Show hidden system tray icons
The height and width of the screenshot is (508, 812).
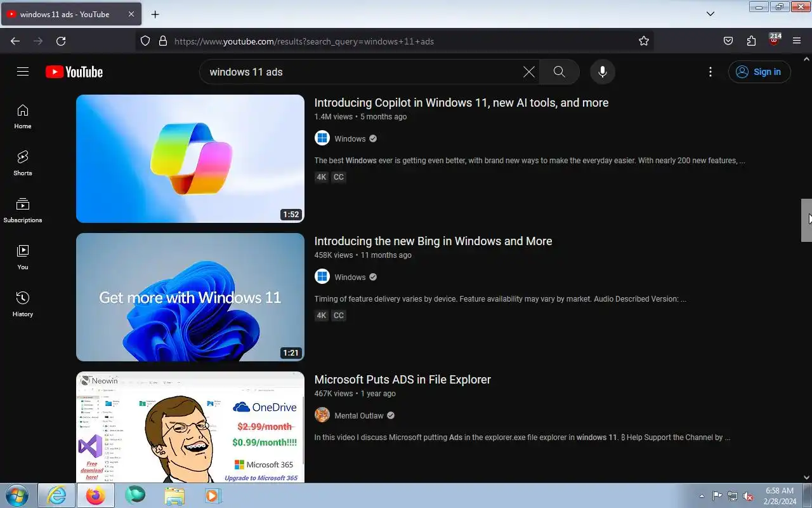(x=702, y=496)
